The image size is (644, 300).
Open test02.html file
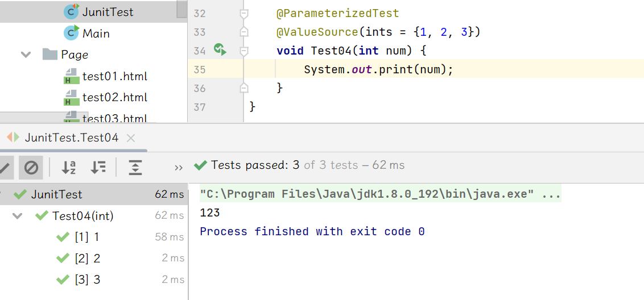(x=114, y=98)
